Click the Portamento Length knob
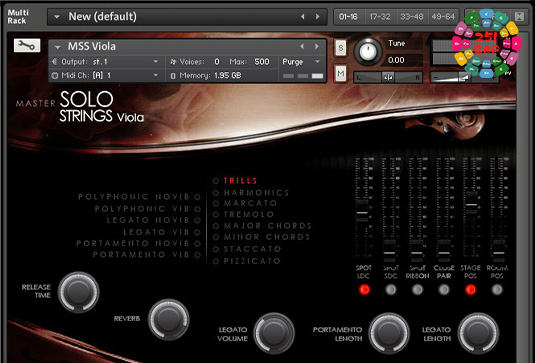The width and height of the screenshot is (535, 363). click(389, 333)
